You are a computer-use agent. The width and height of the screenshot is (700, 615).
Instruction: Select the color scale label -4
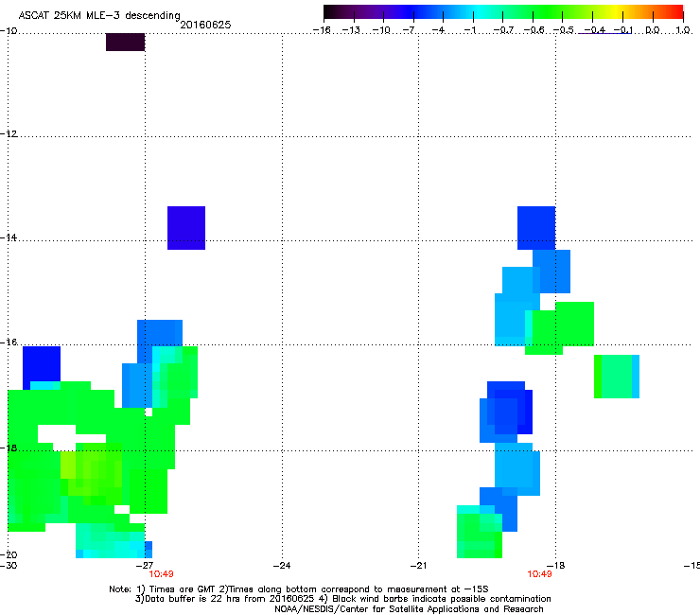tap(438, 30)
